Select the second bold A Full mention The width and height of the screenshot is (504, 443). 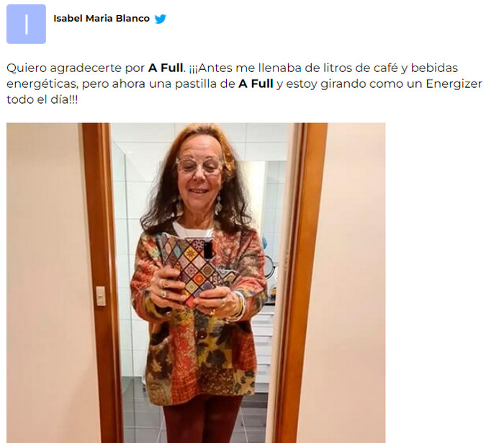click(256, 84)
